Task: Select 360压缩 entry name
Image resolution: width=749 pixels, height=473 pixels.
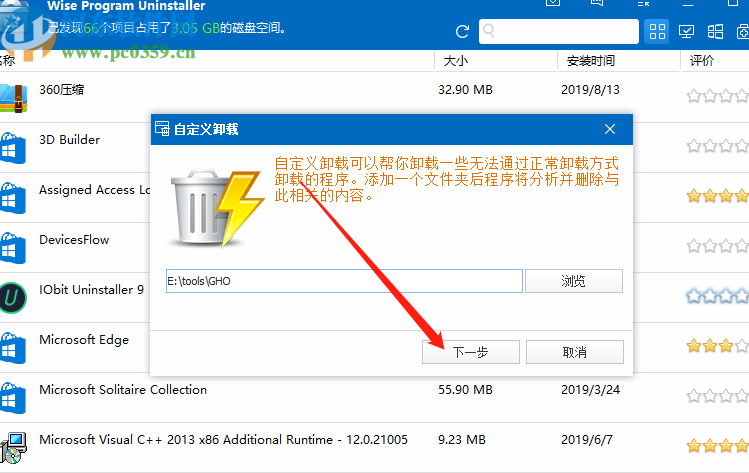Action: [62, 89]
